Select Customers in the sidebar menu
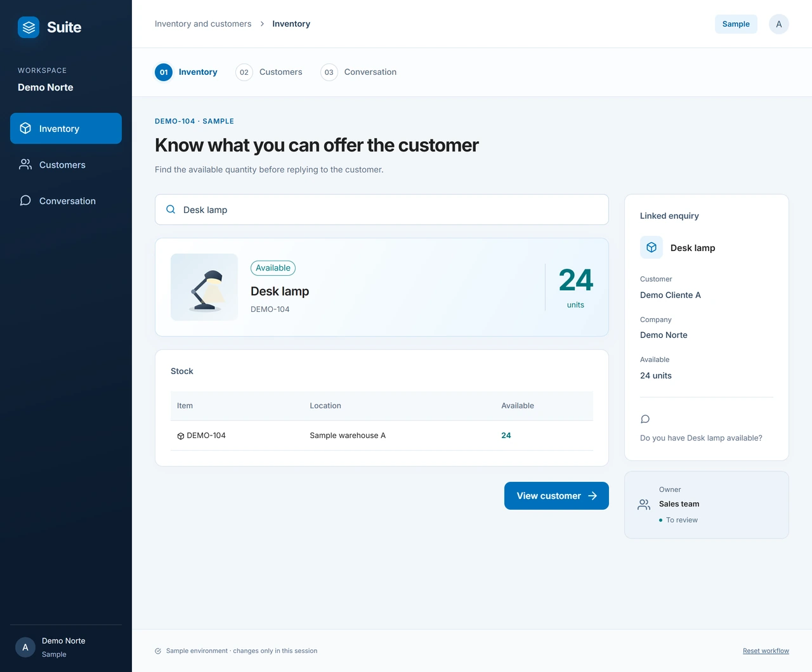 pos(66,165)
